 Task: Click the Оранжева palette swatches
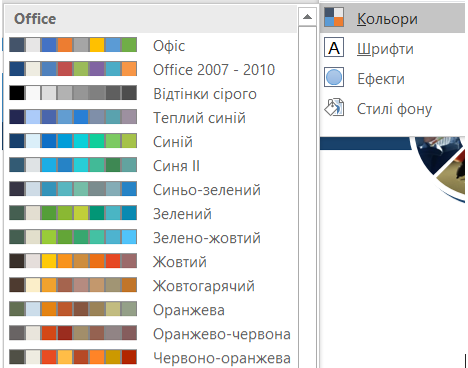click(73, 309)
